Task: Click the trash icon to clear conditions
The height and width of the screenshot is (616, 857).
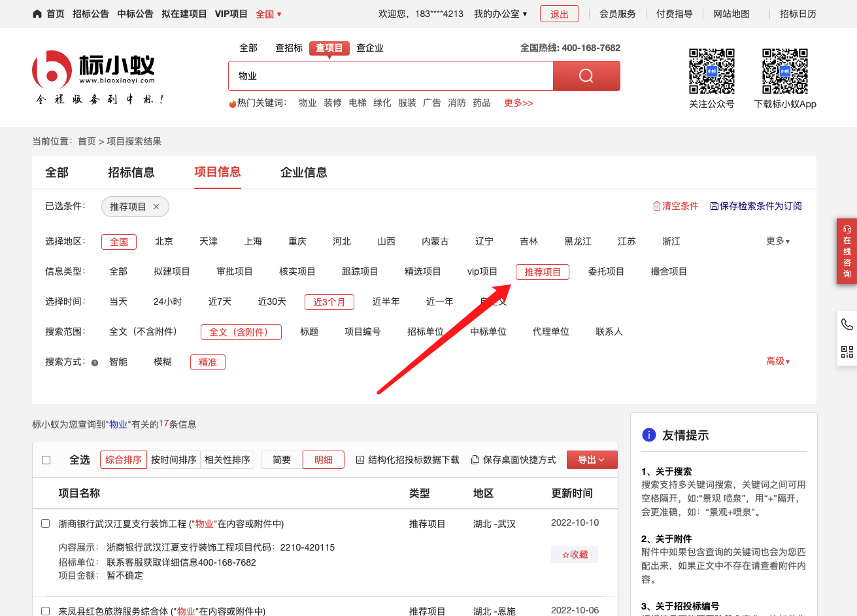Action: point(656,206)
